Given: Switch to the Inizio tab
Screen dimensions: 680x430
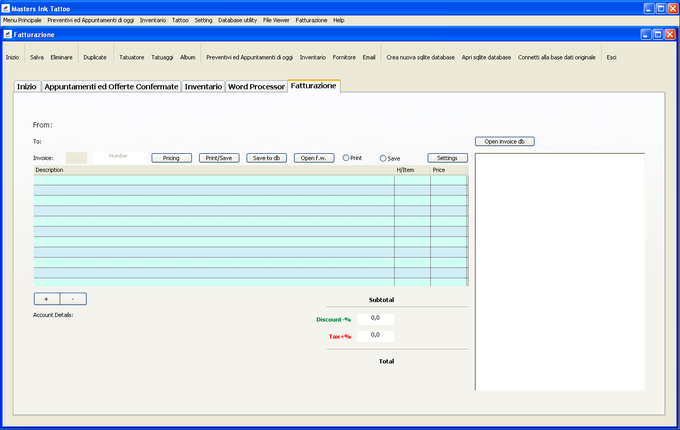Looking at the screenshot, I should pyautogui.click(x=27, y=87).
